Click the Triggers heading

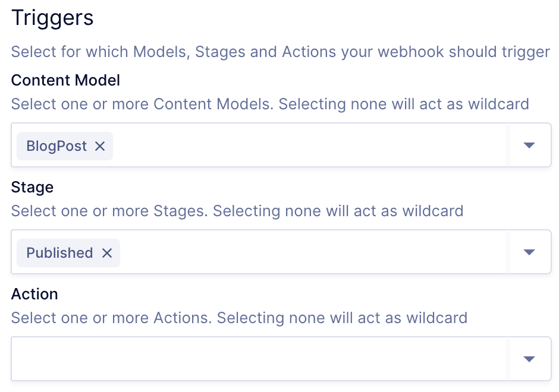pos(52,18)
